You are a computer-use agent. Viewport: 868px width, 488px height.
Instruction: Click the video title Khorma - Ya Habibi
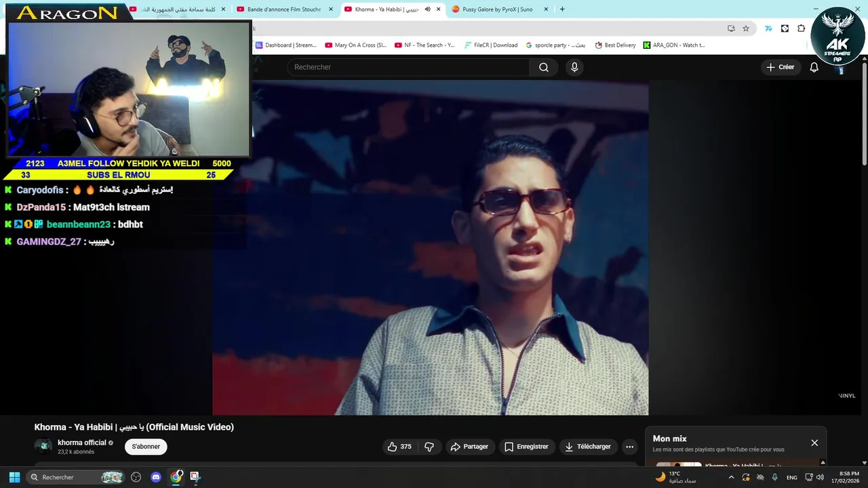[134, 427]
